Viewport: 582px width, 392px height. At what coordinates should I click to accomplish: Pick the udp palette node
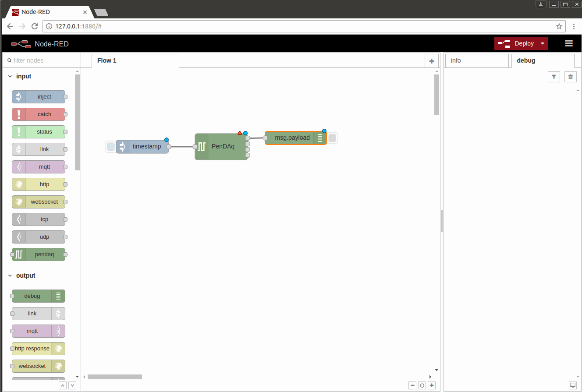pyautogui.click(x=39, y=237)
